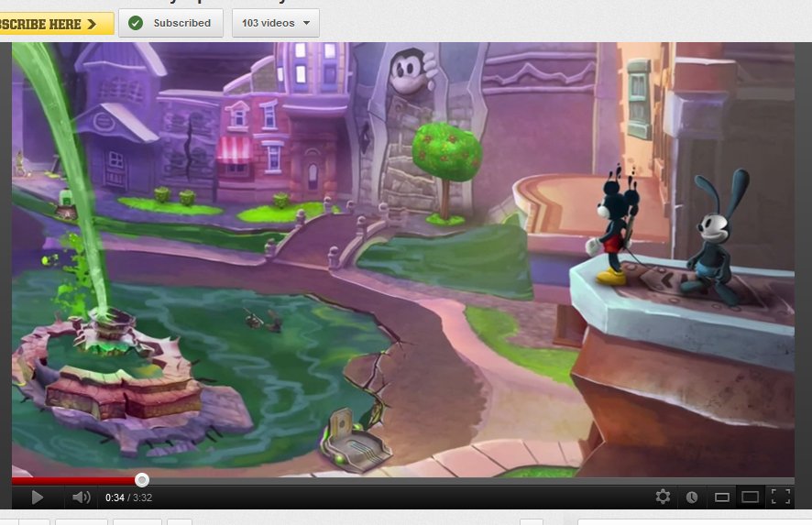Switch to the small player size
Screen dimensions: 812x525
point(722,497)
